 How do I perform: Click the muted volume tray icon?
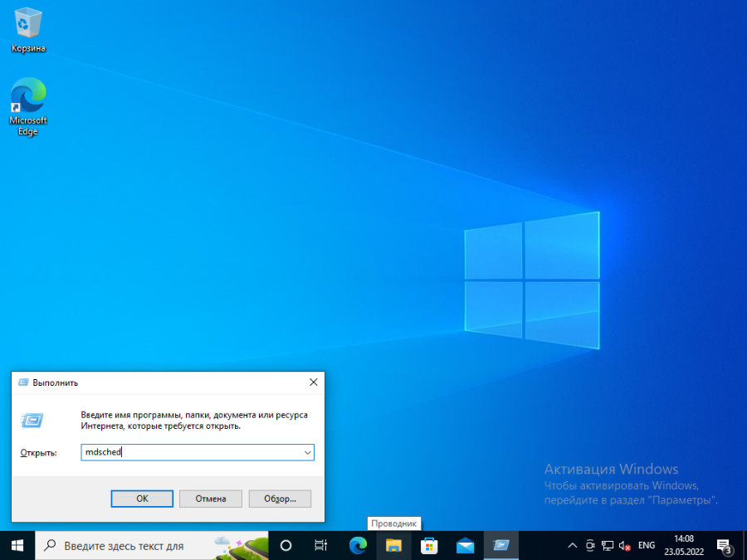[624, 546]
